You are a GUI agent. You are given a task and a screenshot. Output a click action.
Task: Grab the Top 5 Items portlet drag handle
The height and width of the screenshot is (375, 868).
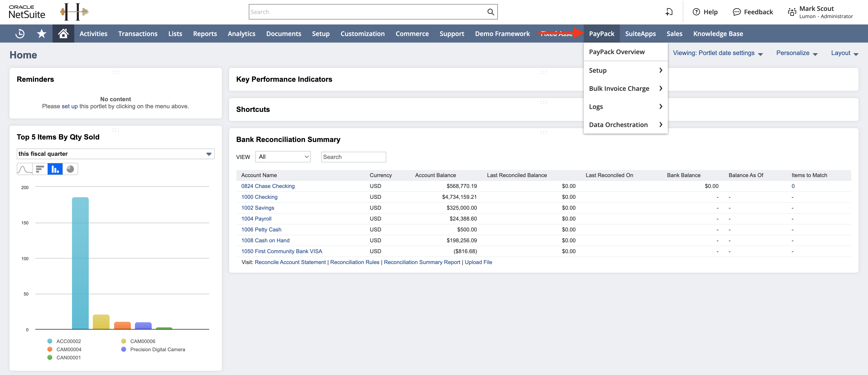[116, 130]
